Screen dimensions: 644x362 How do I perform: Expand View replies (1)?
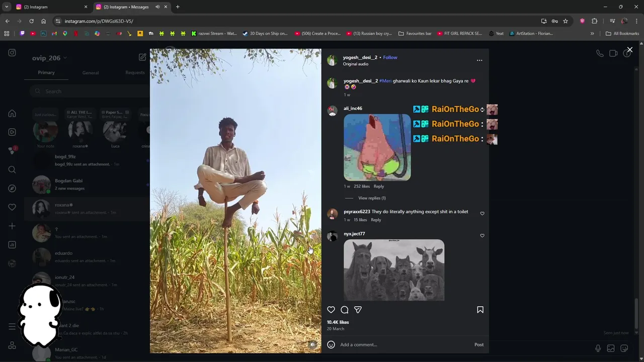[372, 198]
